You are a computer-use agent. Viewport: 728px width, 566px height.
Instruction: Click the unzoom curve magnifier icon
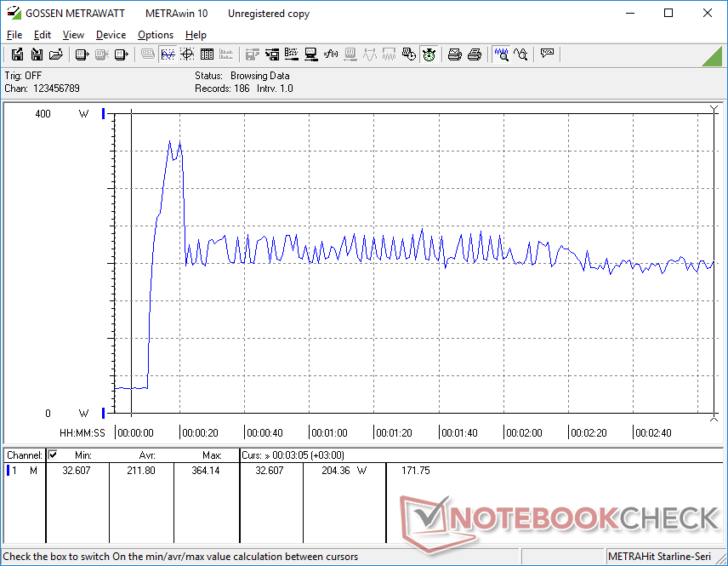[x=520, y=54]
